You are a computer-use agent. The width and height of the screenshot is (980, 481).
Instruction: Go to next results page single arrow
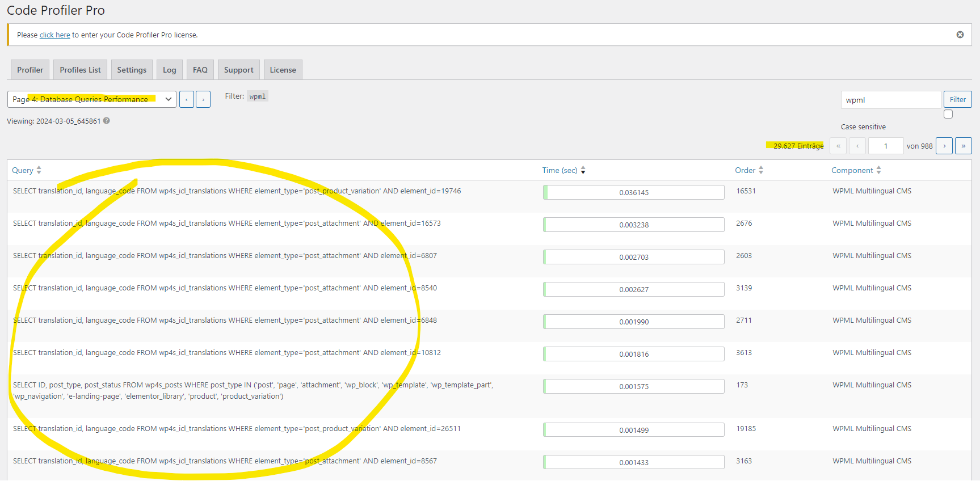click(944, 146)
